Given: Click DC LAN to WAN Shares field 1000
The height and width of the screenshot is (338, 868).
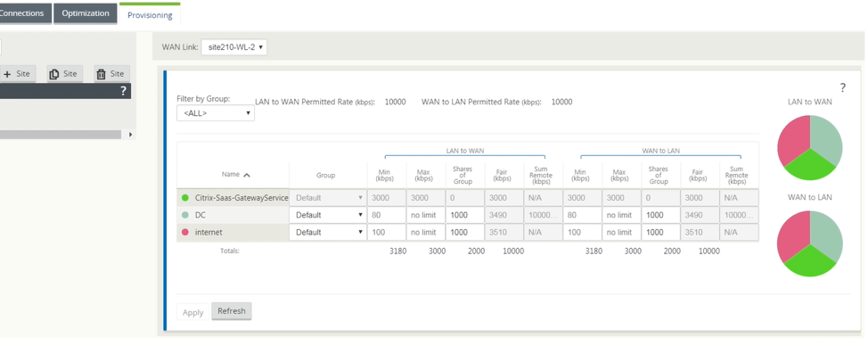Looking at the screenshot, I should coord(465,215).
